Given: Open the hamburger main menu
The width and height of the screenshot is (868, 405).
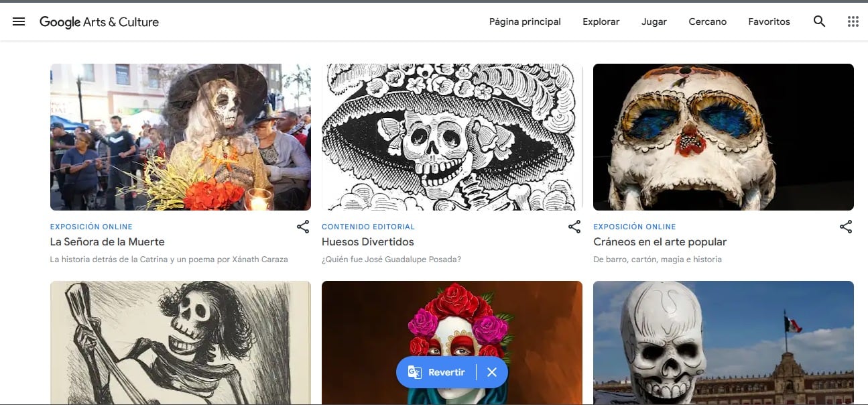Looking at the screenshot, I should click(x=19, y=21).
